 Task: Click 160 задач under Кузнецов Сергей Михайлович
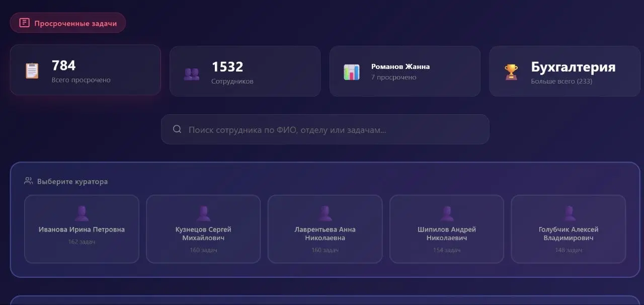click(x=203, y=250)
